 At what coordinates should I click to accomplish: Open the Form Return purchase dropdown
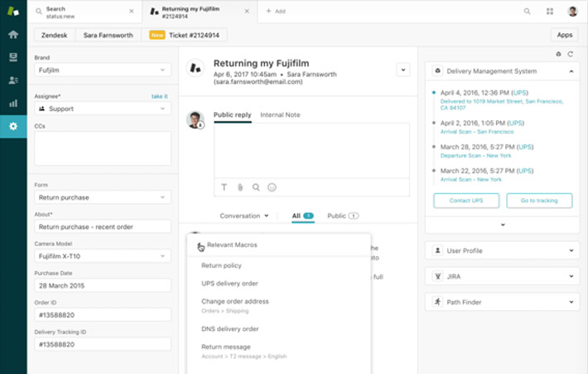(103, 197)
